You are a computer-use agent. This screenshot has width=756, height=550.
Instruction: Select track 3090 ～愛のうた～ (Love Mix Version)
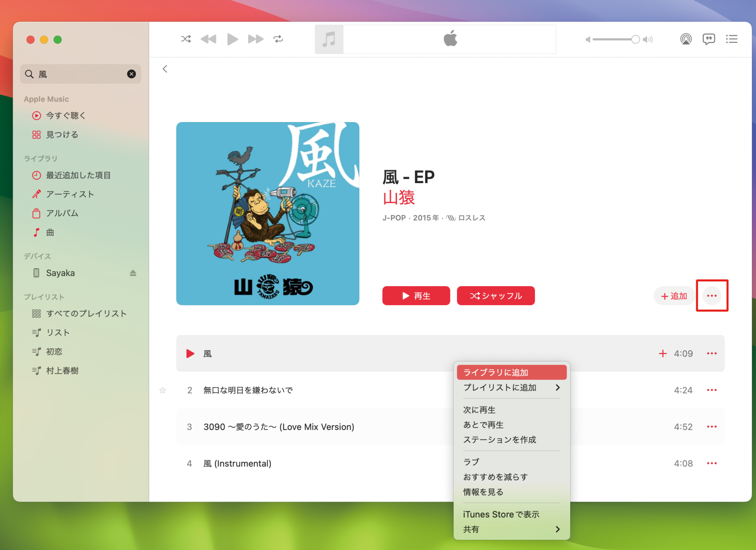point(450,427)
